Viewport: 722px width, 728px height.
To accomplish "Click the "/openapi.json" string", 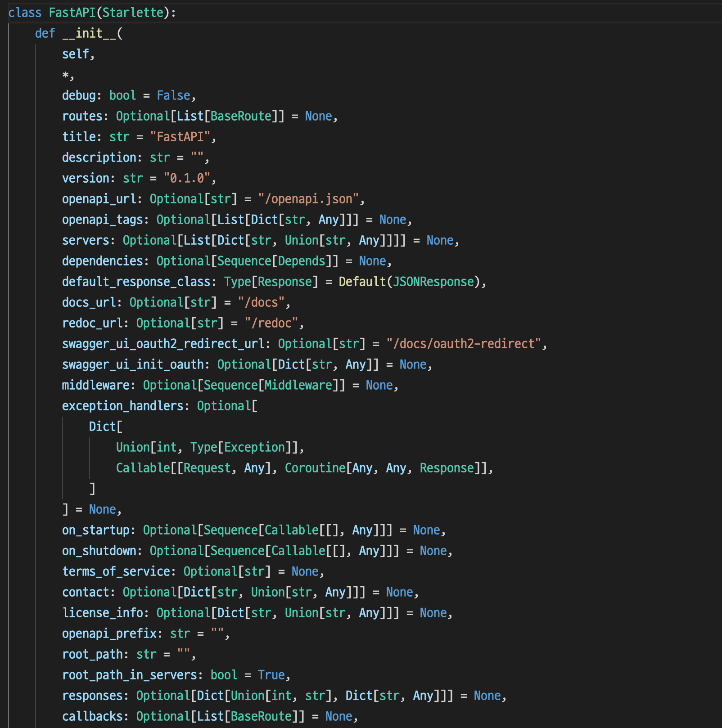I will [308, 199].
